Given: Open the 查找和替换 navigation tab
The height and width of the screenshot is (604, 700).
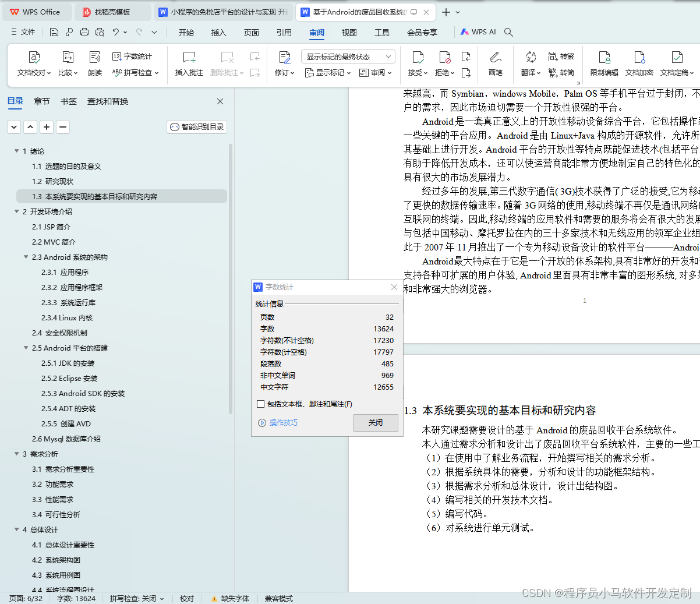Looking at the screenshot, I should (108, 101).
